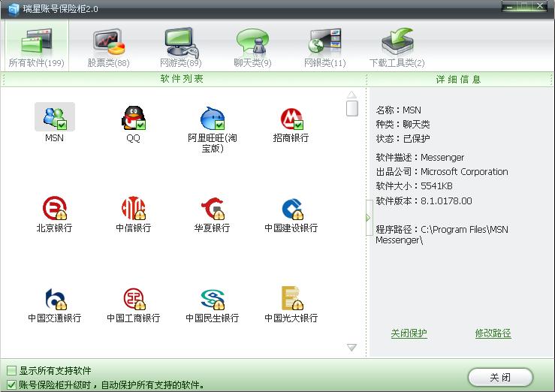Click the software list scroll down arrow
The image size is (555, 392).
coord(351,348)
